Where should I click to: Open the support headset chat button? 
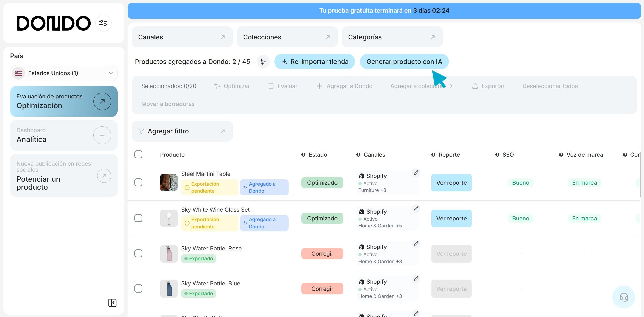(624, 297)
